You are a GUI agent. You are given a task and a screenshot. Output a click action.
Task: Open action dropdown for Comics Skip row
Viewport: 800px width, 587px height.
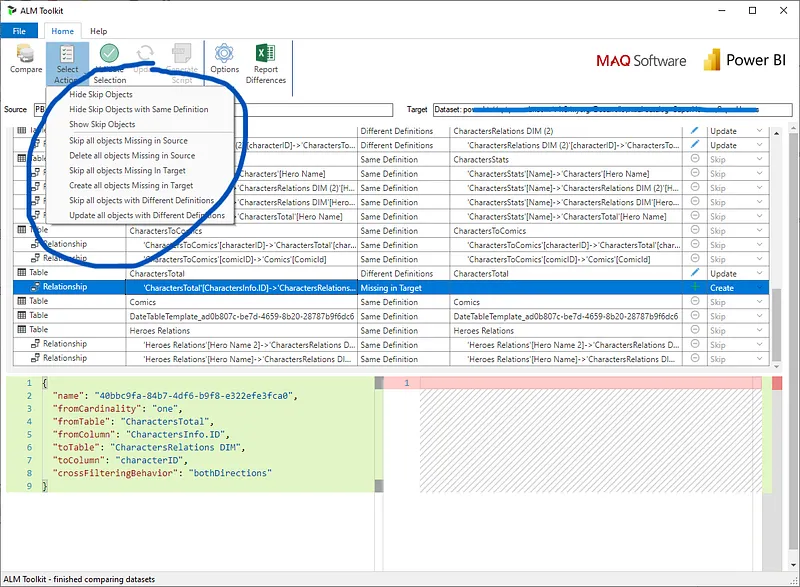coord(760,302)
